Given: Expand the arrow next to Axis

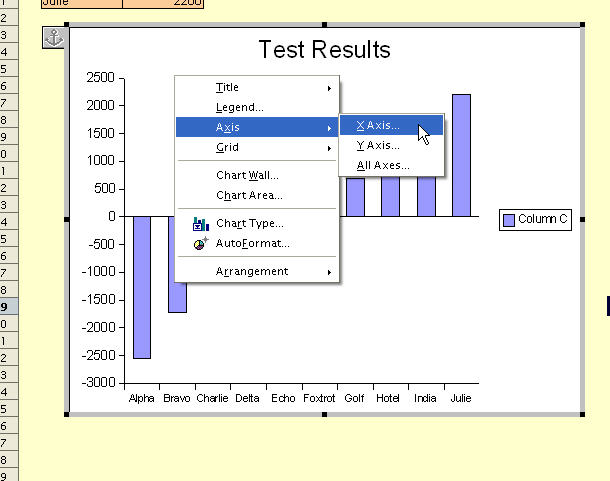Looking at the screenshot, I should point(330,128).
